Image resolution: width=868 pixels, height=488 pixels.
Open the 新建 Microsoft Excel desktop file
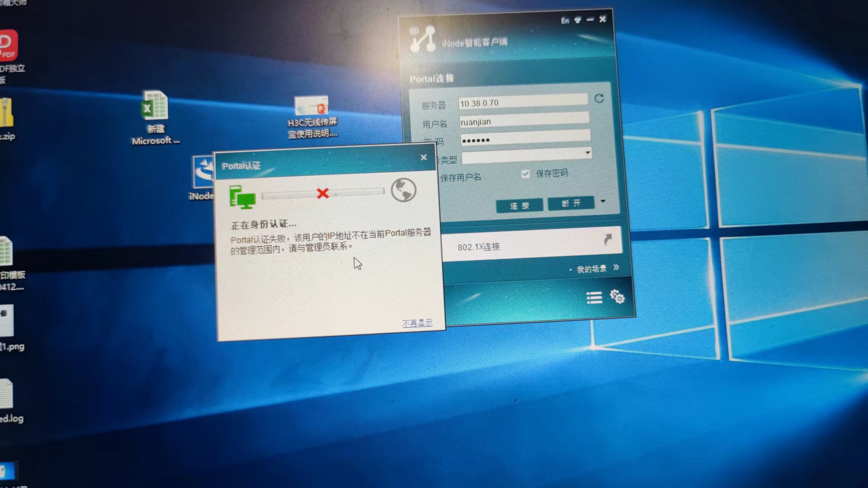click(x=154, y=106)
